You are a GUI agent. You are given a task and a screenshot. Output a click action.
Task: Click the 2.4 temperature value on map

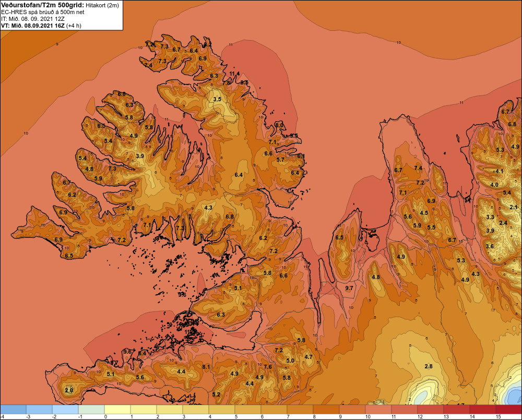click(x=503, y=223)
